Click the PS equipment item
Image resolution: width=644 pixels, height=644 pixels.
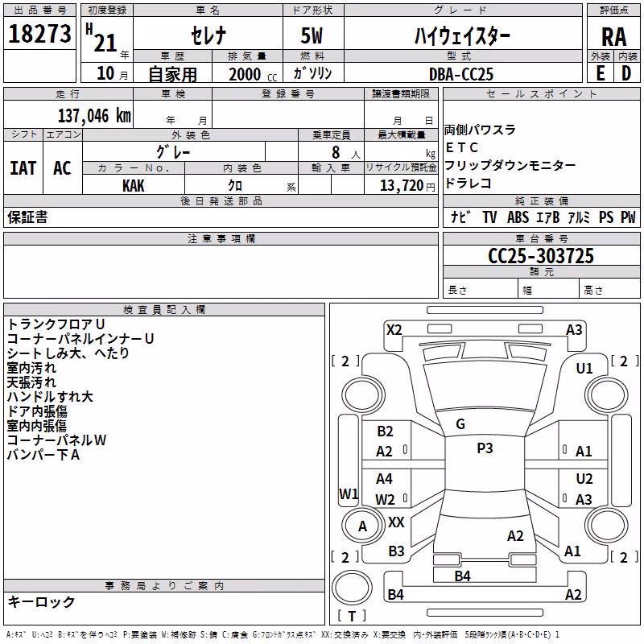coord(606,217)
